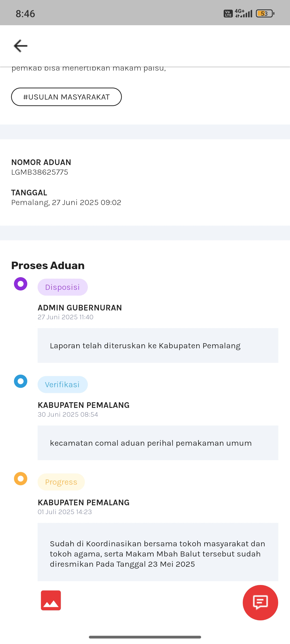Tap KABUPATEN PEMALANG under Verifikasi
The image size is (290, 644).
[x=84, y=405]
